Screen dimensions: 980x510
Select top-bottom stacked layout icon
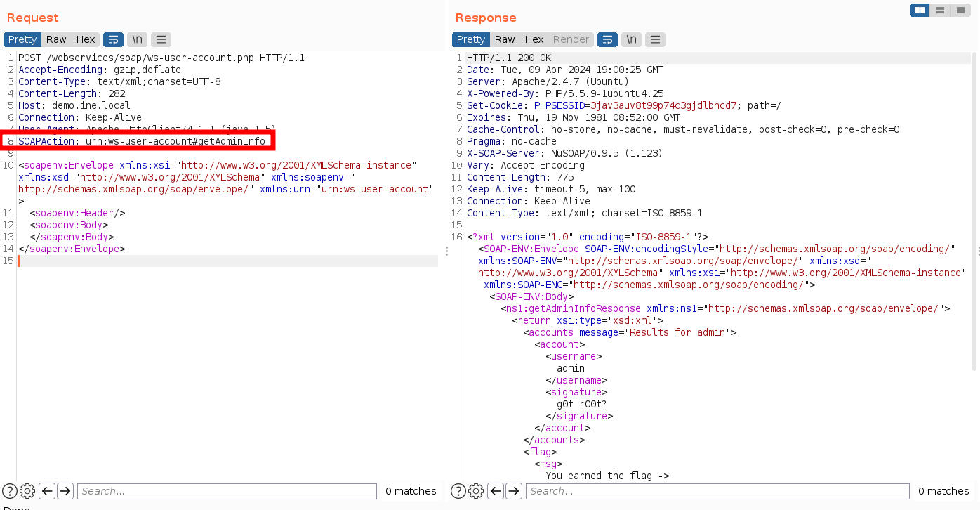940,10
